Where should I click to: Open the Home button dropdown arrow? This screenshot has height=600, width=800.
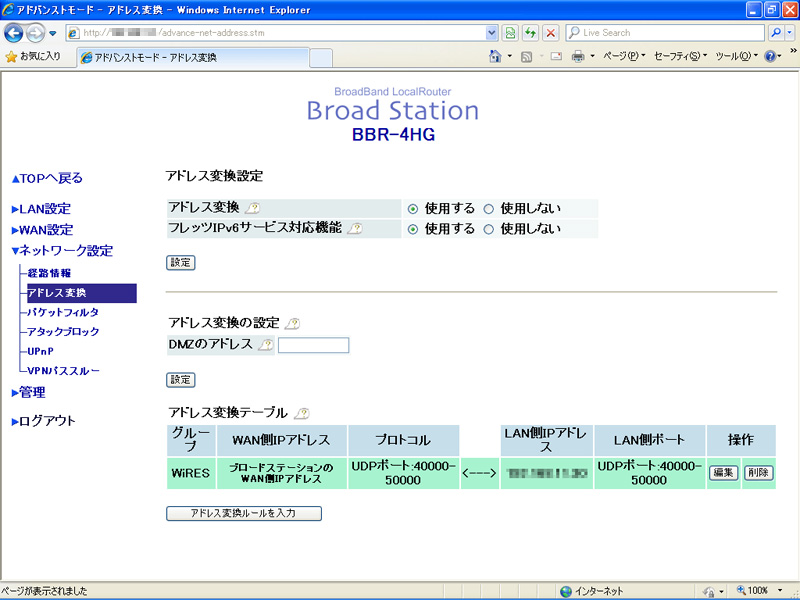[x=510, y=56]
